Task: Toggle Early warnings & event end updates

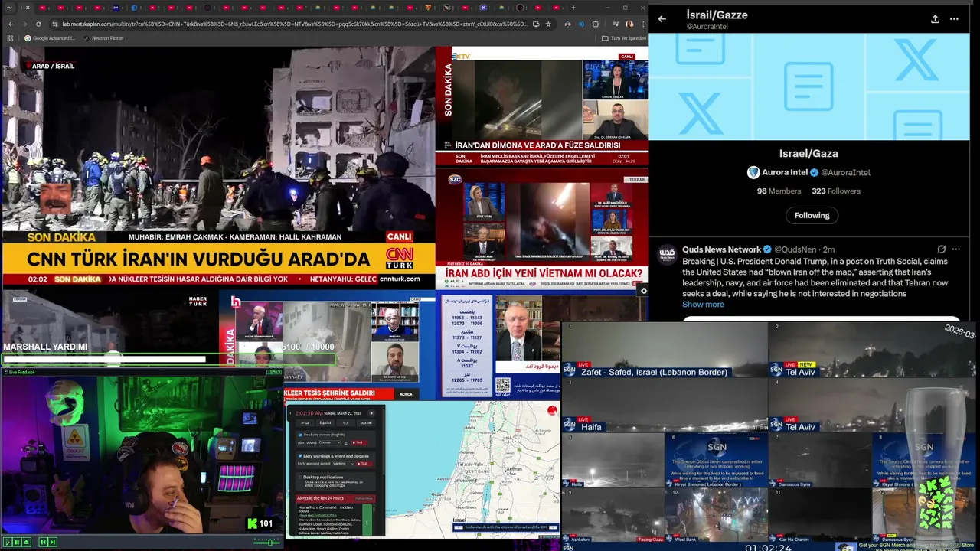Action: pos(300,456)
